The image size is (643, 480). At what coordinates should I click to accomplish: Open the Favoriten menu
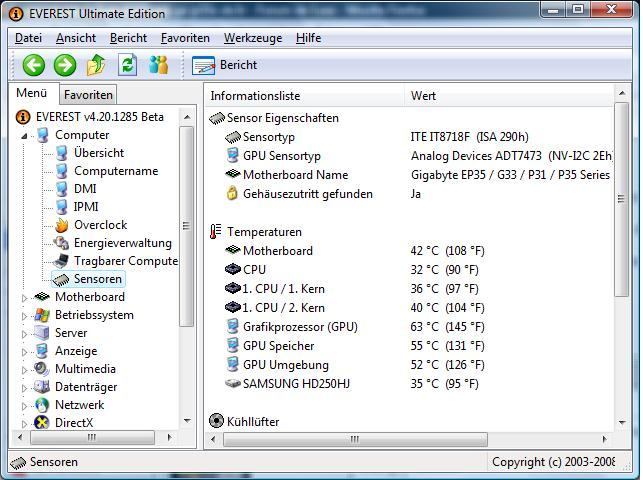(x=185, y=38)
